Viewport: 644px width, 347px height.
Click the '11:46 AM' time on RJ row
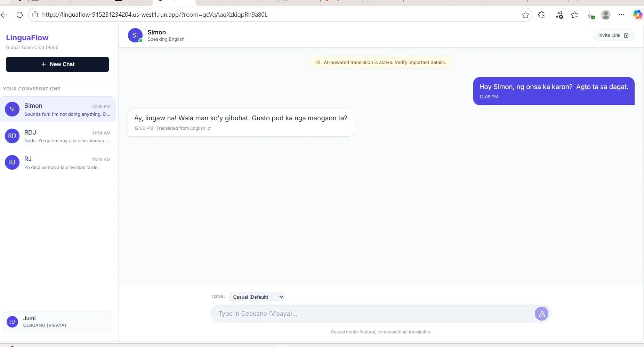click(101, 160)
